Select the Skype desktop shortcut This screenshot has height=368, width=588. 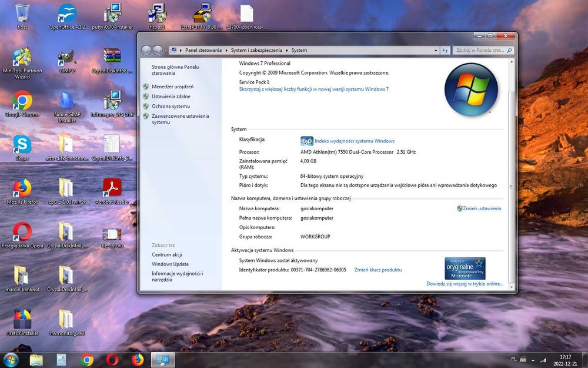coord(22,145)
